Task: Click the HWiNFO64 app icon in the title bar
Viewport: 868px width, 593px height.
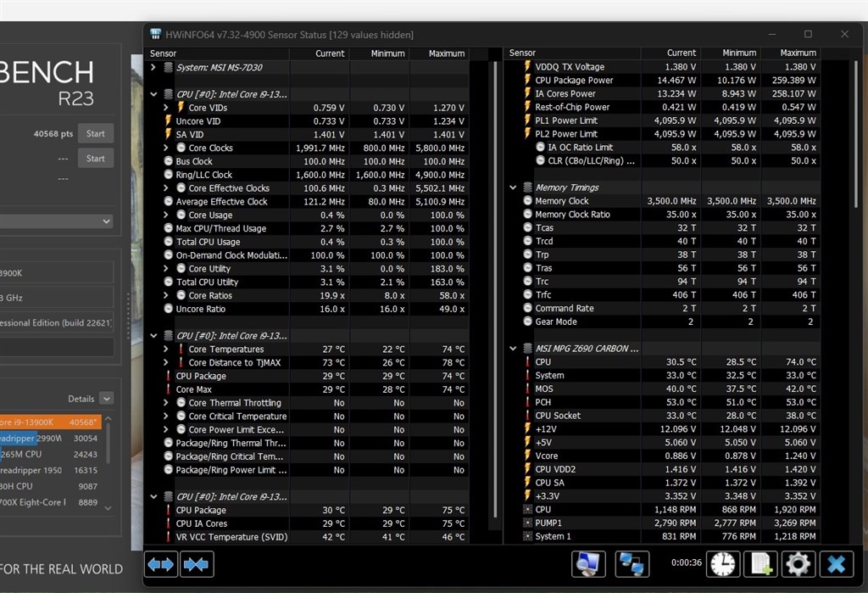Action: [x=156, y=35]
